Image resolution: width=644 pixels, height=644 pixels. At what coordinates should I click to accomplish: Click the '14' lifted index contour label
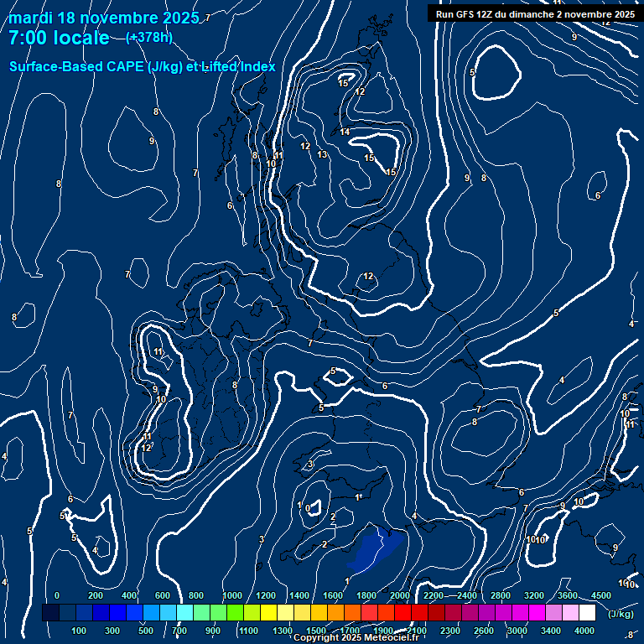pyautogui.click(x=345, y=132)
